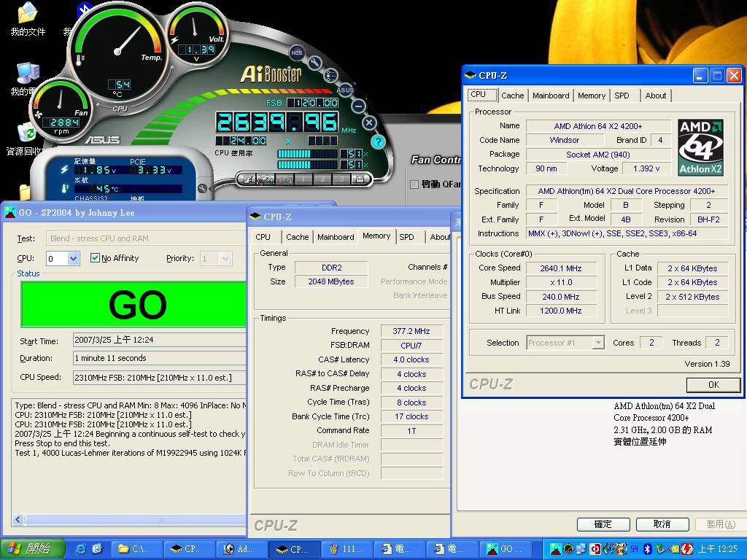Click the Frequency value 377.2 MHz

pos(411,331)
